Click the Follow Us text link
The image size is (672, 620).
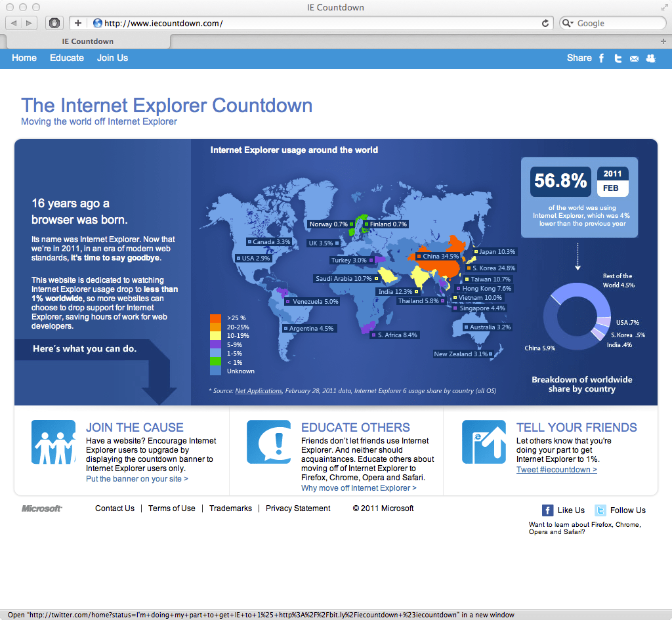(628, 510)
